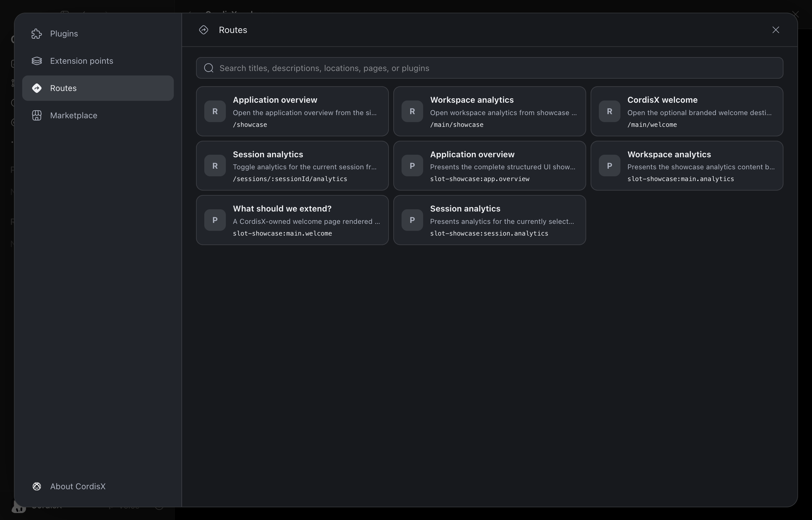Click the 'Routes' heading text in header
812x520 pixels.
click(x=233, y=30)
